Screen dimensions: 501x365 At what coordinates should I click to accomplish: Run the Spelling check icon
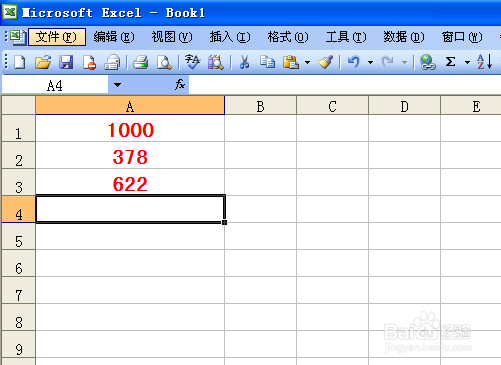192,62
